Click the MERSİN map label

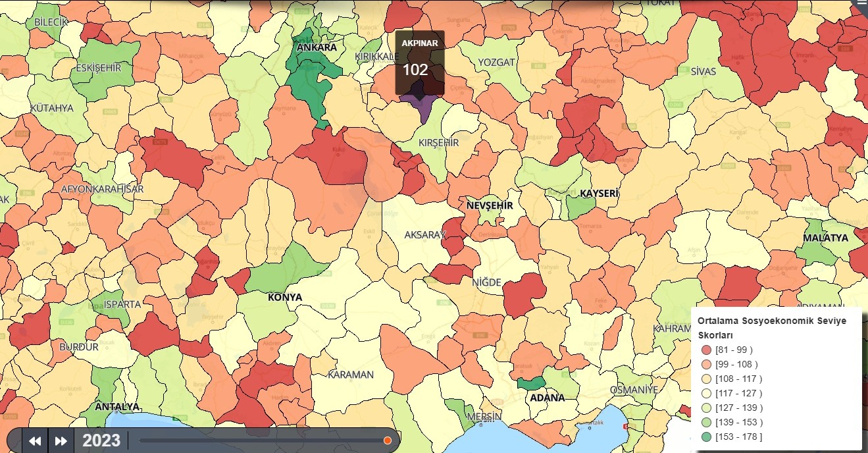(484, 417)
